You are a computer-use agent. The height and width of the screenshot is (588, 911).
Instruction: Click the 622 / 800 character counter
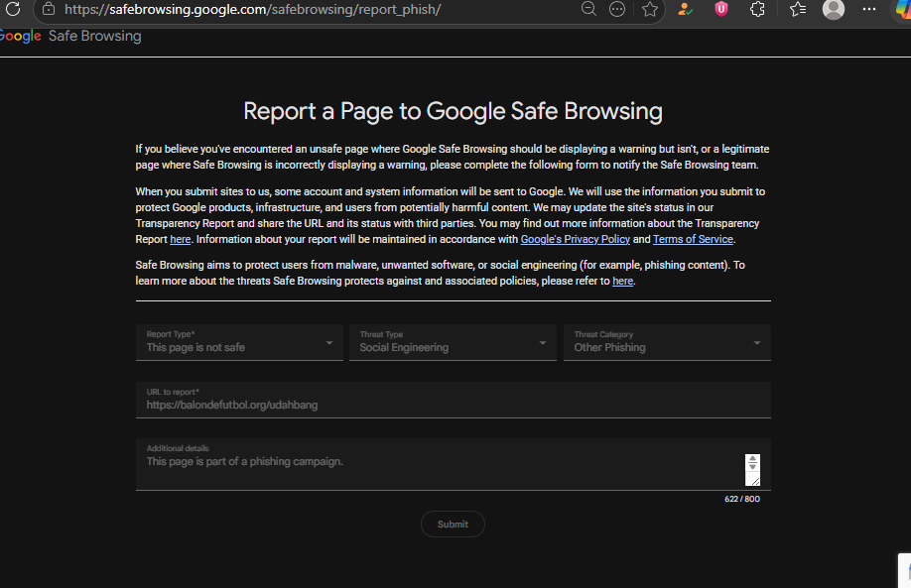(742, 499)
